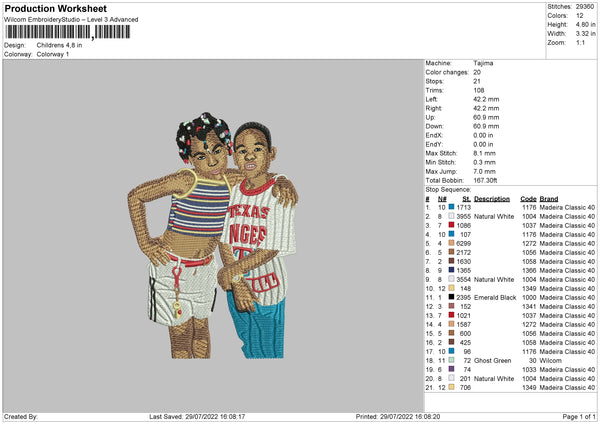The image size is (600, 424).
Task: Click 'Last Saved: 29/07/2022 16:08:17' footer
Action: click(197, 416)
